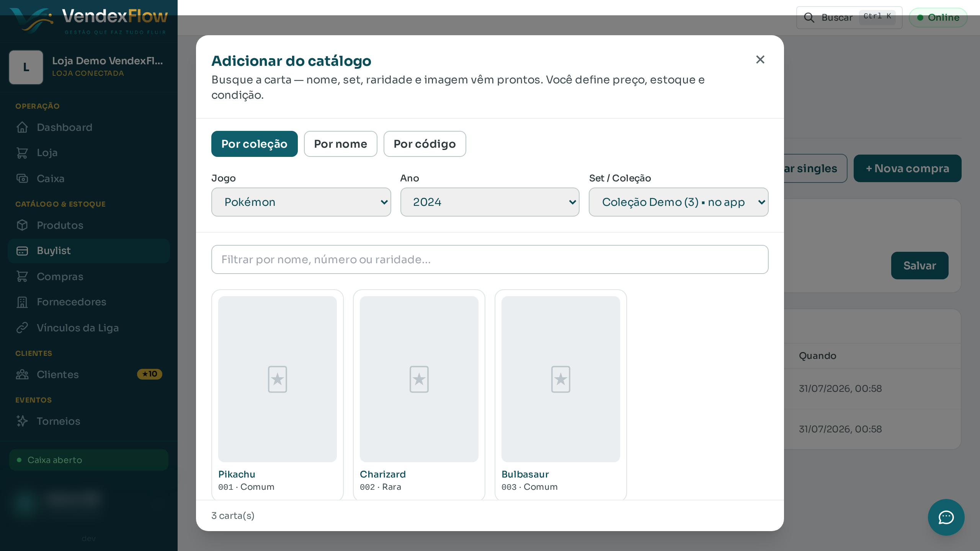Open the Ano dropdown showing 2024
The image size is (980, 551).
[x=490, y=202]
